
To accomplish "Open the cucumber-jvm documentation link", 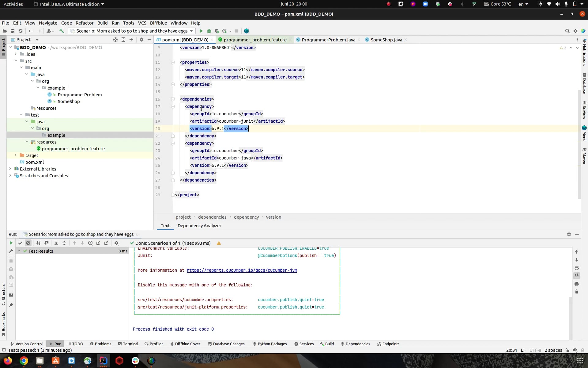I will (242, 270).
